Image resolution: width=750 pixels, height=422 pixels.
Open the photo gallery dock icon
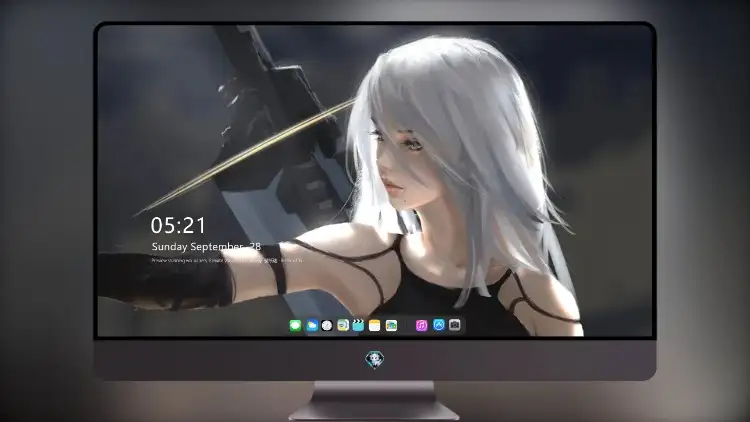tap(391, 326)
